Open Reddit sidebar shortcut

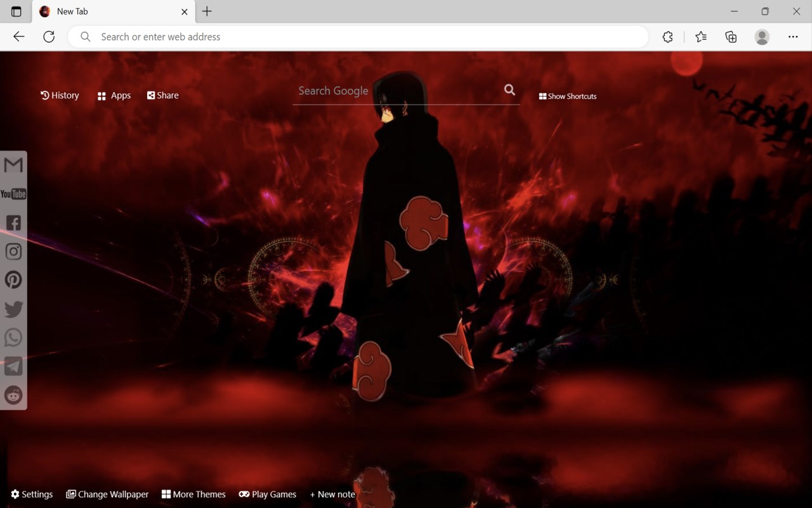click(x=13, y=395)
